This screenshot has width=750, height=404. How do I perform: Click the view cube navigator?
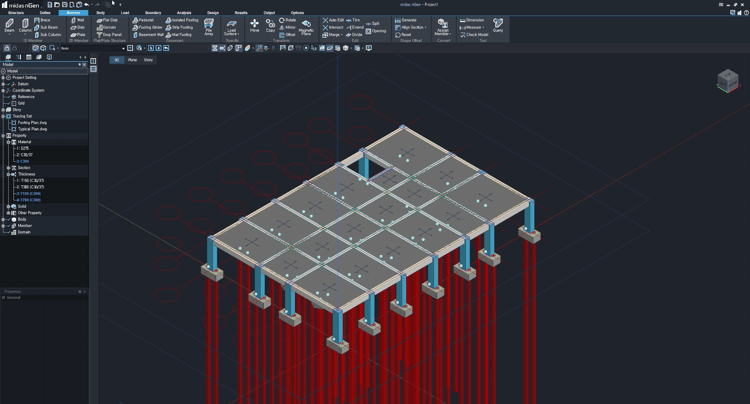click(727, 80)
